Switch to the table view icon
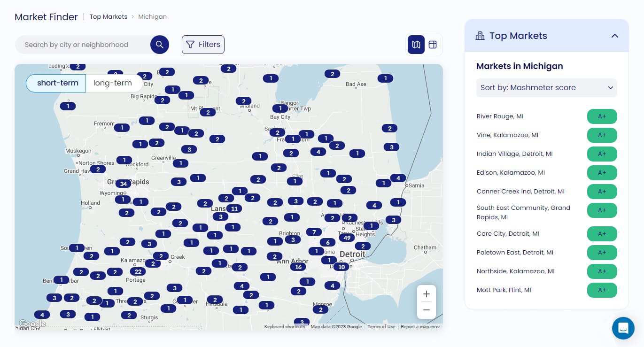Viewport: 644px width, 347px height. [x=432, y=45]
